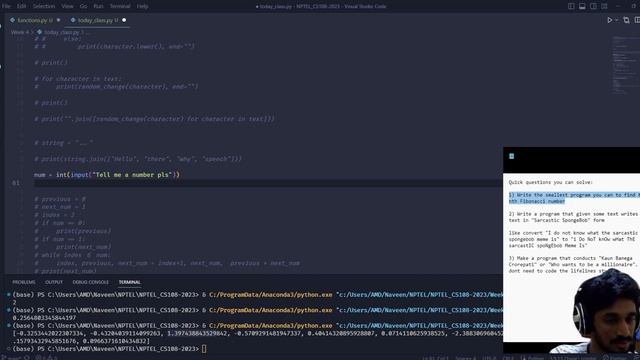Open the Go menu
Viewport: 640px width, 360px height.
(84, 6)
